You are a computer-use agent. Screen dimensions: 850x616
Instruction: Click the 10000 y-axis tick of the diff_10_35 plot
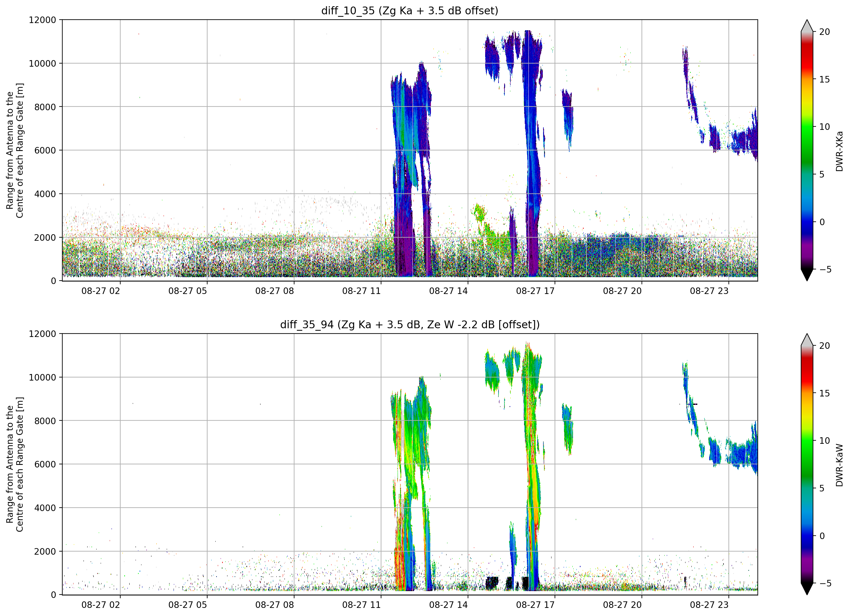click(x=42, y=63)
